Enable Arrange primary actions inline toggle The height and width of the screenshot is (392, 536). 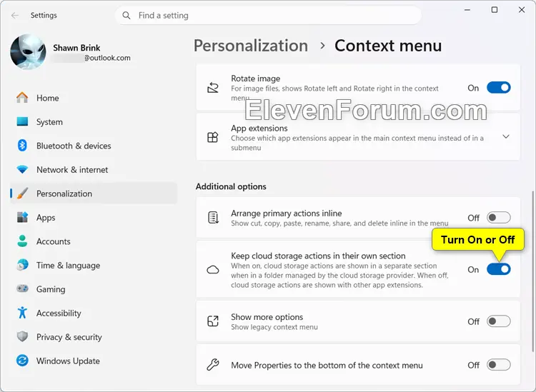click(x=499, y=218)
